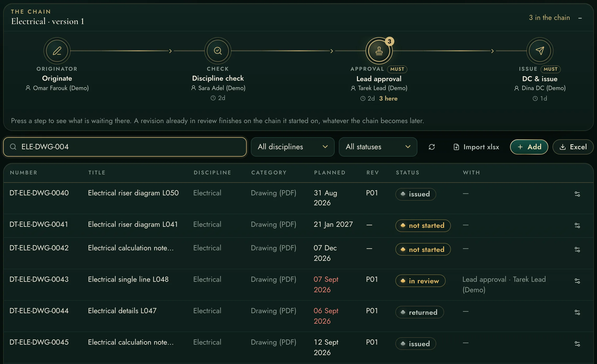Click not started status for DT-ELE-DWG-0041

[x=423, y=225]
